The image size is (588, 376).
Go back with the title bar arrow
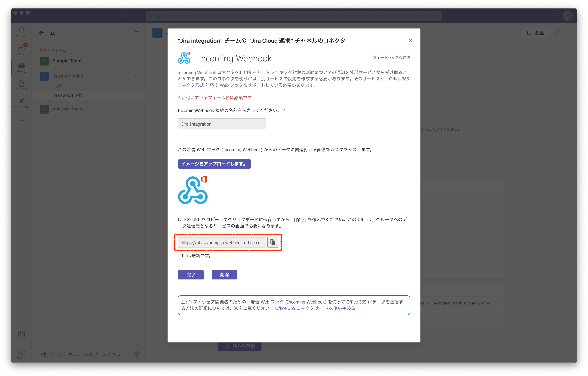pos(127,16)
